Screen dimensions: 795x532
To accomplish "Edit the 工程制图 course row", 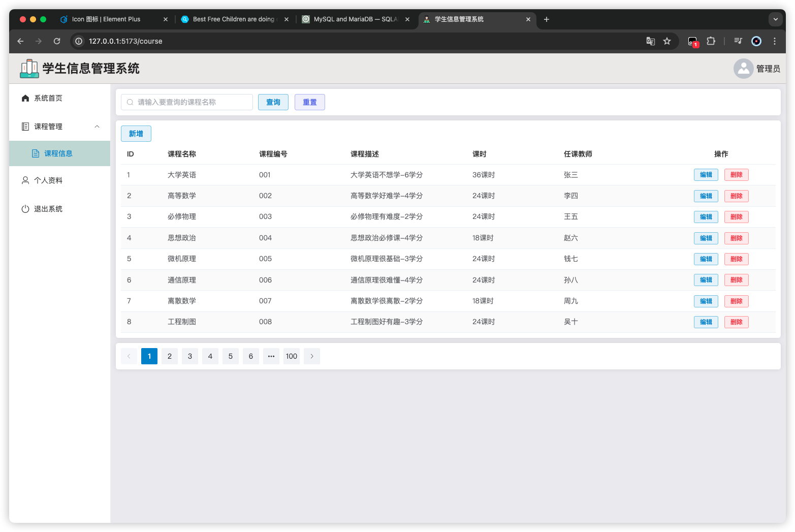I will (x=706, y=322).
